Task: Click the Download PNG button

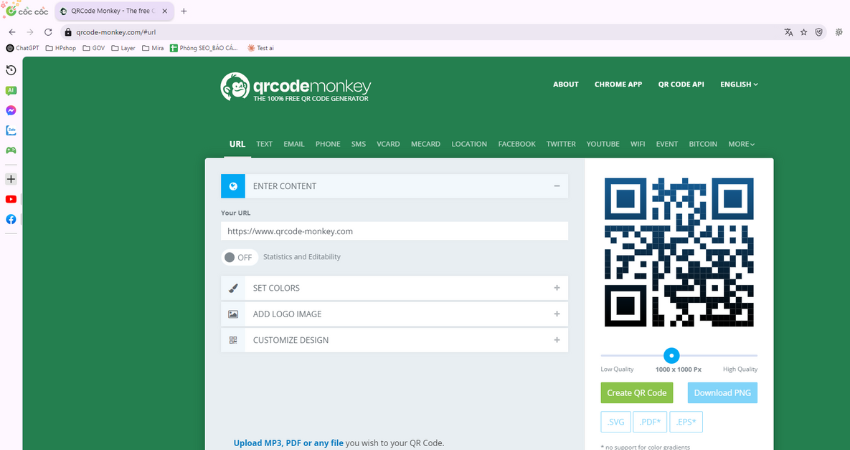Action: pos(722,393)
